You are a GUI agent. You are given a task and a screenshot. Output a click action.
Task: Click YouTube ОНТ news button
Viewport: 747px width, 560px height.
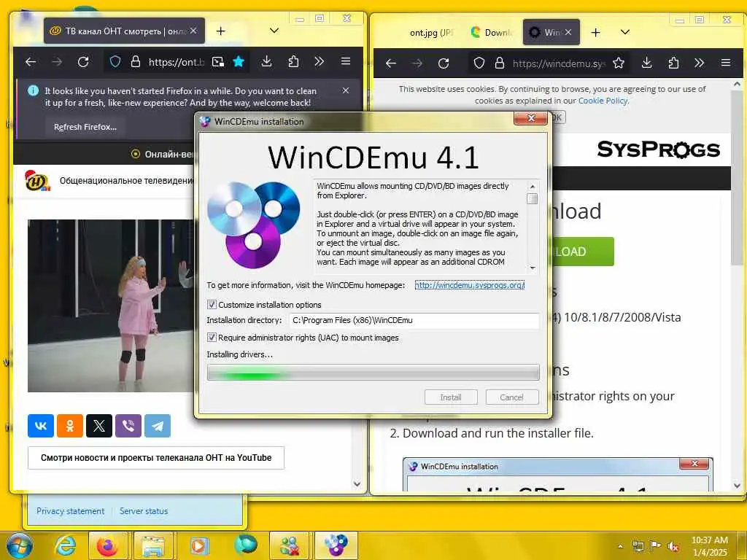click(156, 458)
